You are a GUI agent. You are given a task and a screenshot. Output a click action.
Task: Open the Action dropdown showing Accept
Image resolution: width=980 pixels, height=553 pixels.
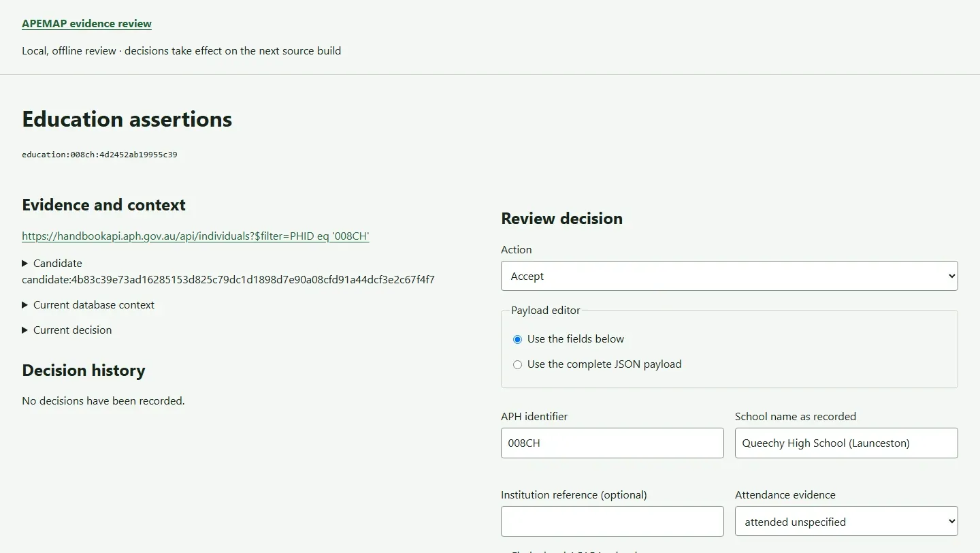tap(729, 276)
